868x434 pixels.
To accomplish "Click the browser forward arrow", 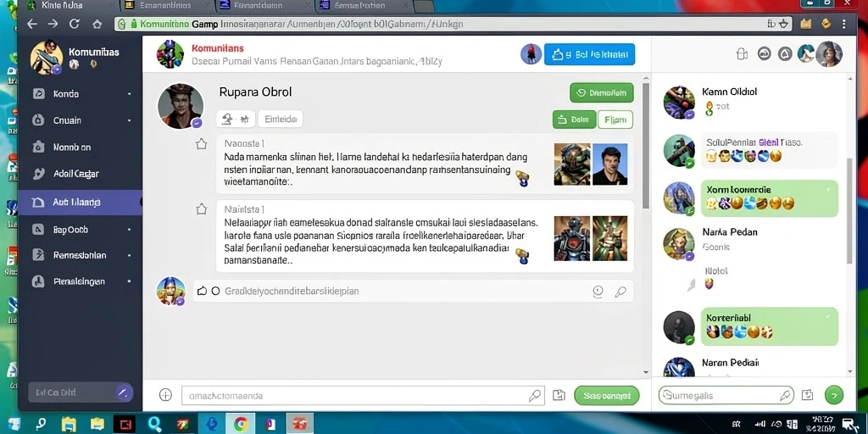I will pyautogui.click(x=53, y=24).
